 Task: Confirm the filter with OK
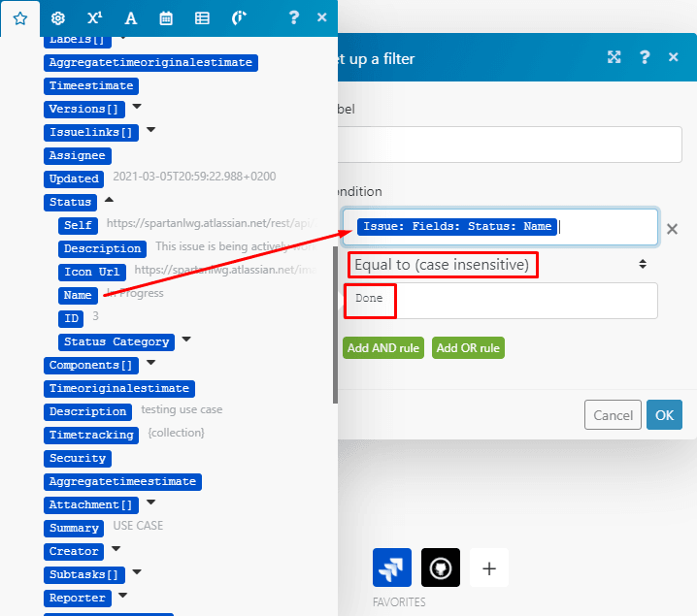664,415
